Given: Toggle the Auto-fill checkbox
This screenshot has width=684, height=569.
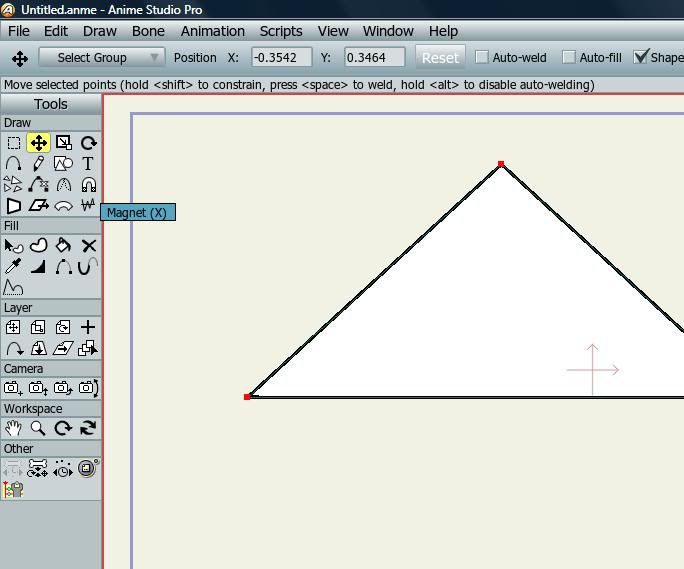Looking at the screenshot, I should point(569,58).
